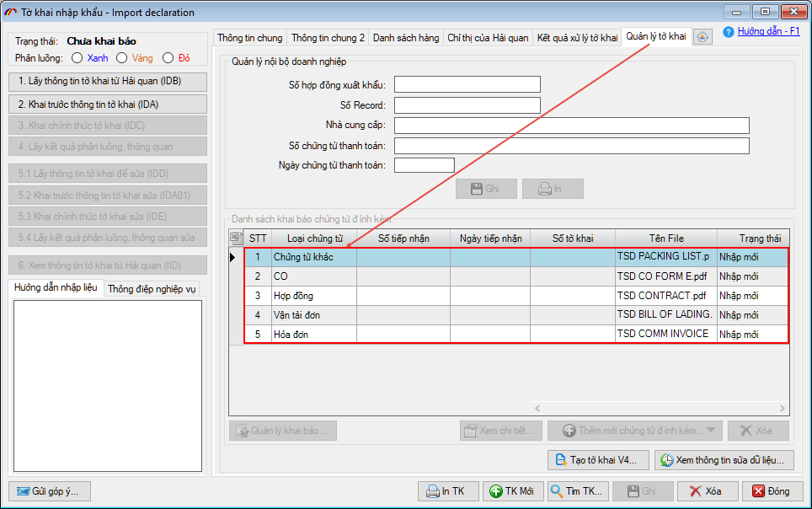This screenshot has width=812, height=509.
Task: Click the Đóng close-form icon button
Action: (759, 491)
